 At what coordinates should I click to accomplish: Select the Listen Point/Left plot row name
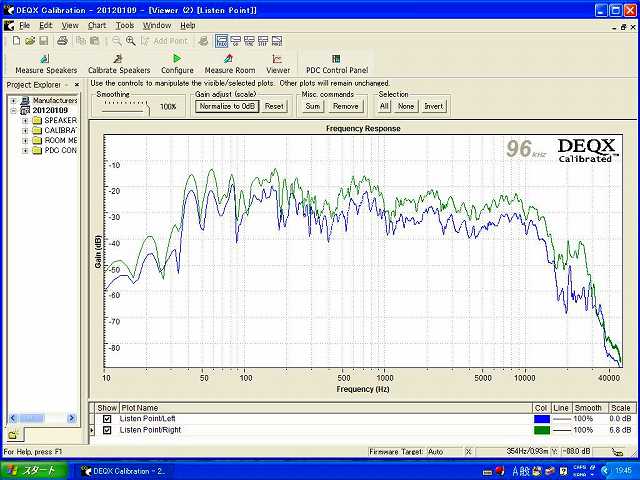(x=147, y=419)
